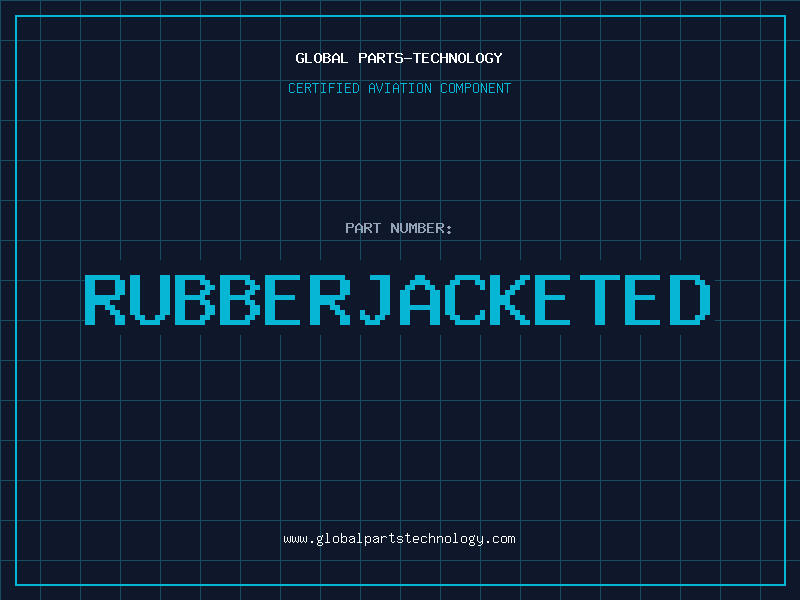Click the letter K in RUBBERJACKETED
The image size is (800, 600).
click(509, 300)
